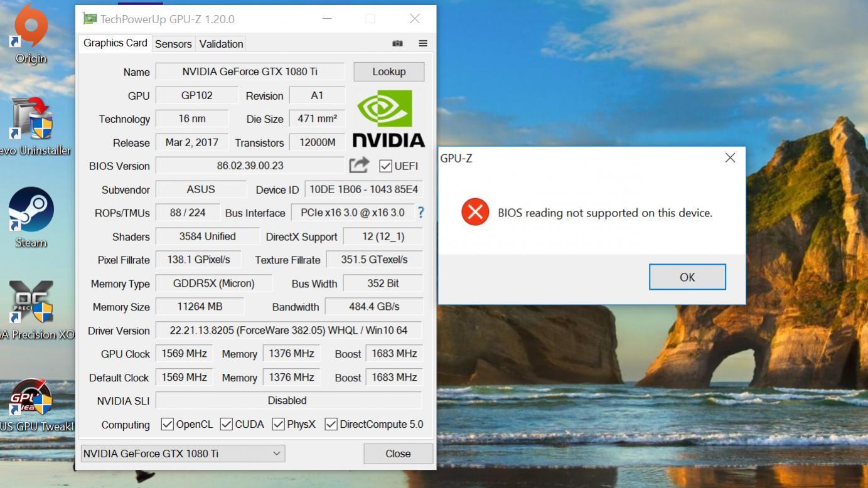Click the NVIDIA SLI field showing Disabled
Image resolution: width=868 pixels, height=488 pixels.
coord(289,400)
